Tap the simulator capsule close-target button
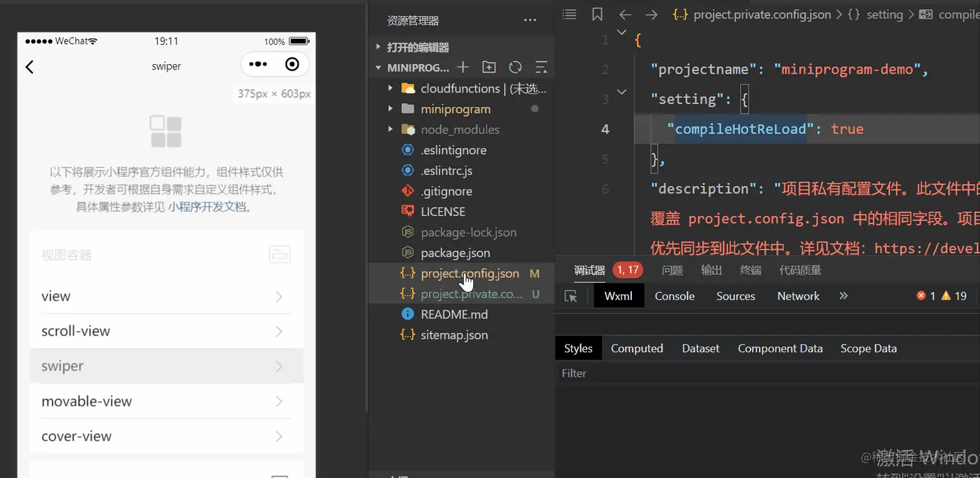The image size is (980, 478). [x=292, y=64]
